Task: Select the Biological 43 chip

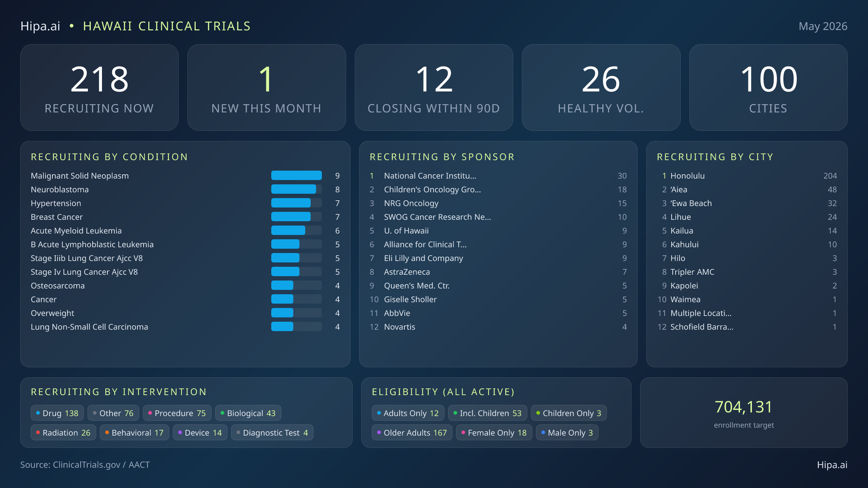Action: pos(248,413)
